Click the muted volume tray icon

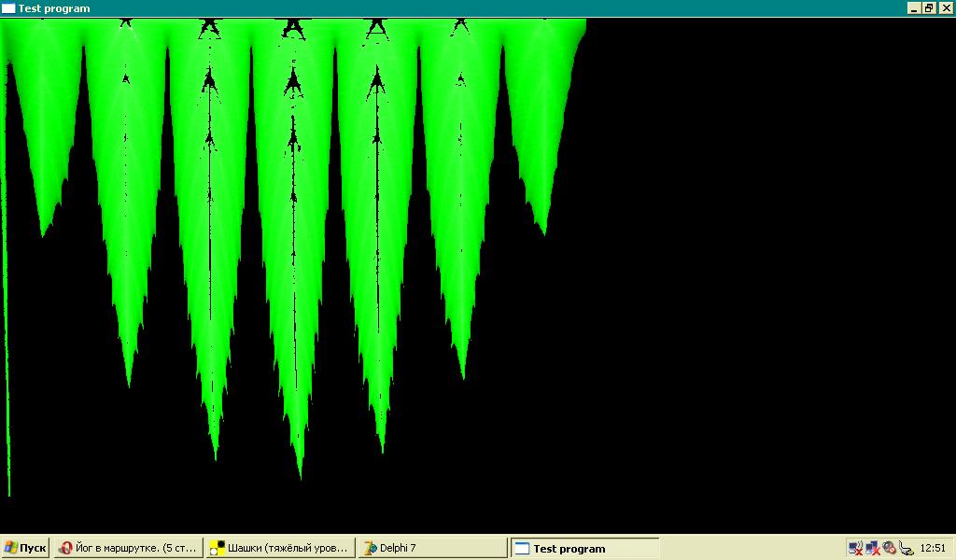[x=889, y=549]
